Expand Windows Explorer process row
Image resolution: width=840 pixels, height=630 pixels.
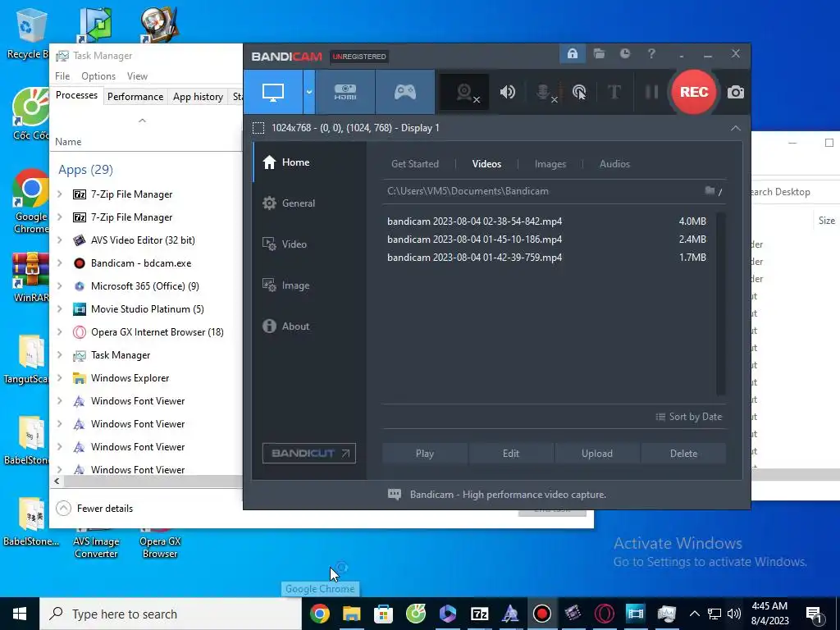(x=60, y=378)
